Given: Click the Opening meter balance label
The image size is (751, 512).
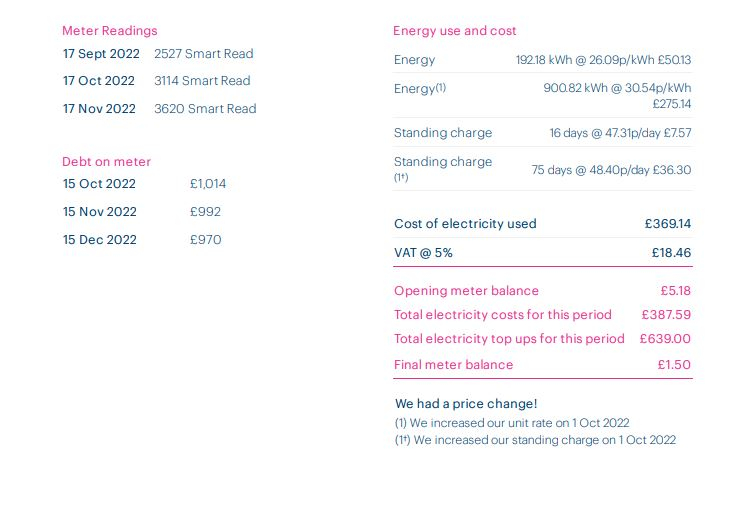Looking at the screenshot, I should (467, 291).
